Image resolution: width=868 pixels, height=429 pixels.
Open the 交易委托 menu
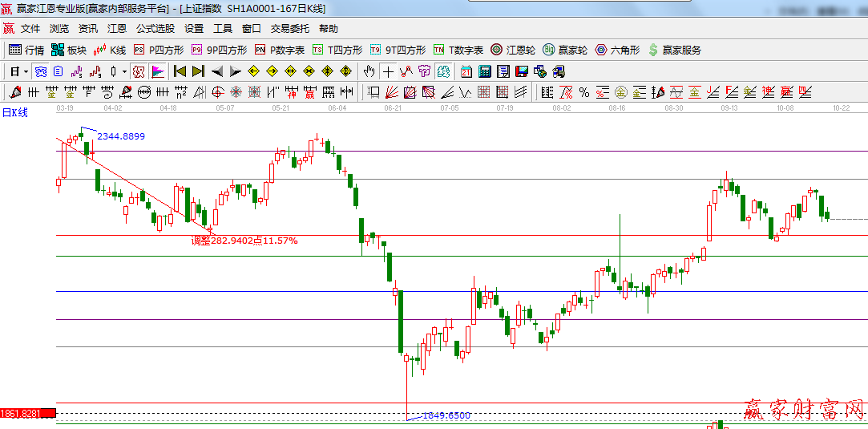tap(289, 28)
